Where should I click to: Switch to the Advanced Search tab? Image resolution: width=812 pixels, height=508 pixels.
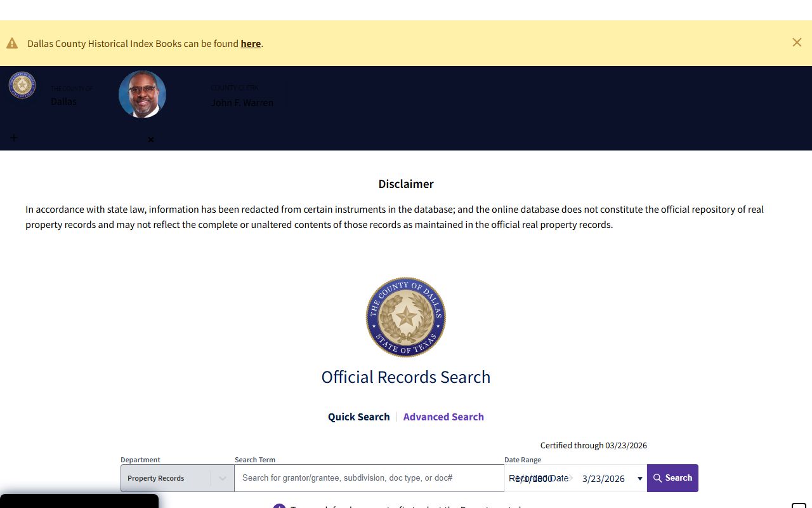[x=443, y=417]
